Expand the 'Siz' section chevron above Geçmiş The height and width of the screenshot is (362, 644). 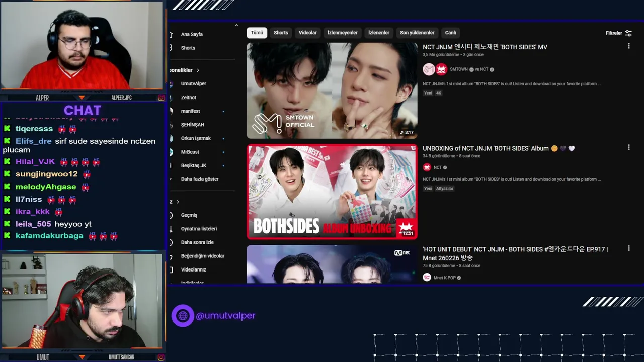[x=178, y=202]
